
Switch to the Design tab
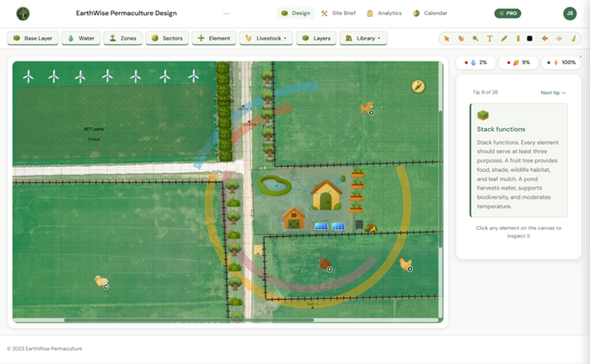tap(296, 13)
